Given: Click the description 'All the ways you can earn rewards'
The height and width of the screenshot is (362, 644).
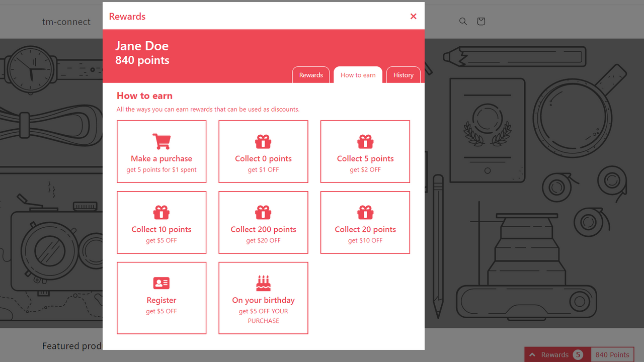Looking at the screenshot, I should click(208, 109).
